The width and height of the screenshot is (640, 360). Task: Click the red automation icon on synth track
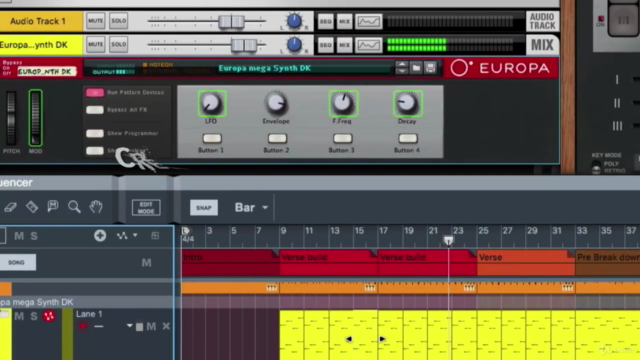point(49,316)
